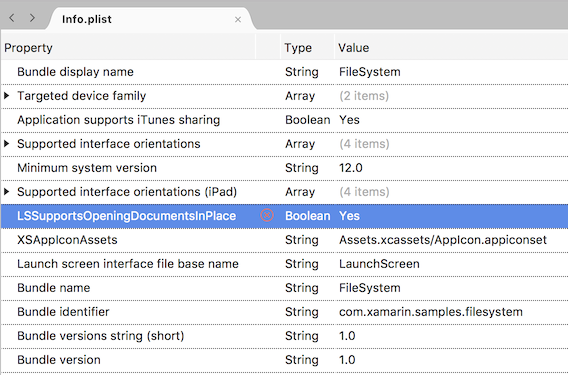Open String type of Bundle identifier row

click(x=302, y=312)
